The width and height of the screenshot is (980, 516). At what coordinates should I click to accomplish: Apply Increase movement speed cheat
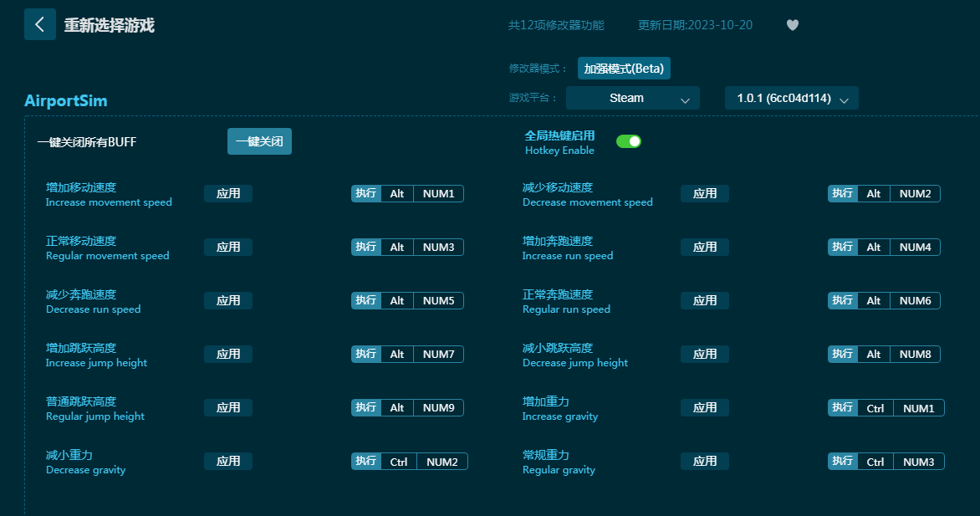coord(228,194)
